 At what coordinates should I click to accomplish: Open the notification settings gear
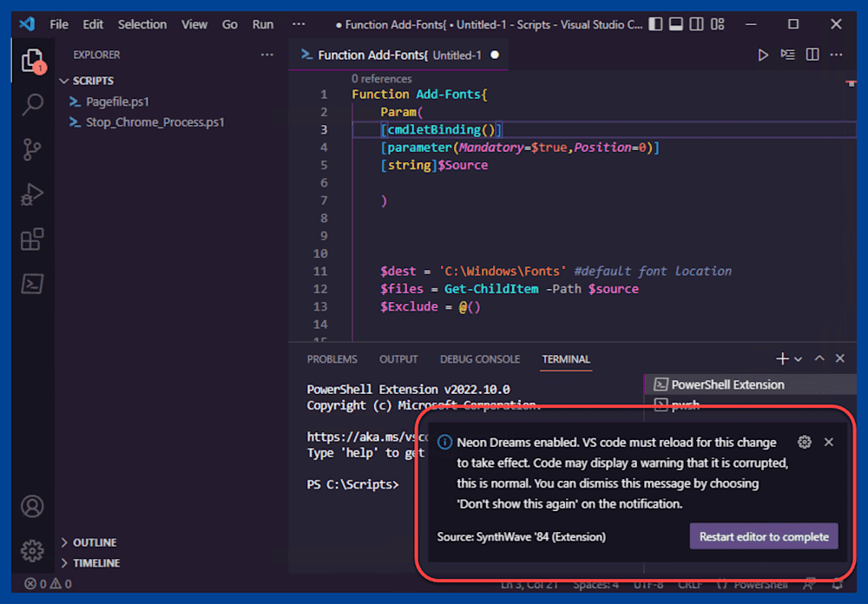coord(804,442)
